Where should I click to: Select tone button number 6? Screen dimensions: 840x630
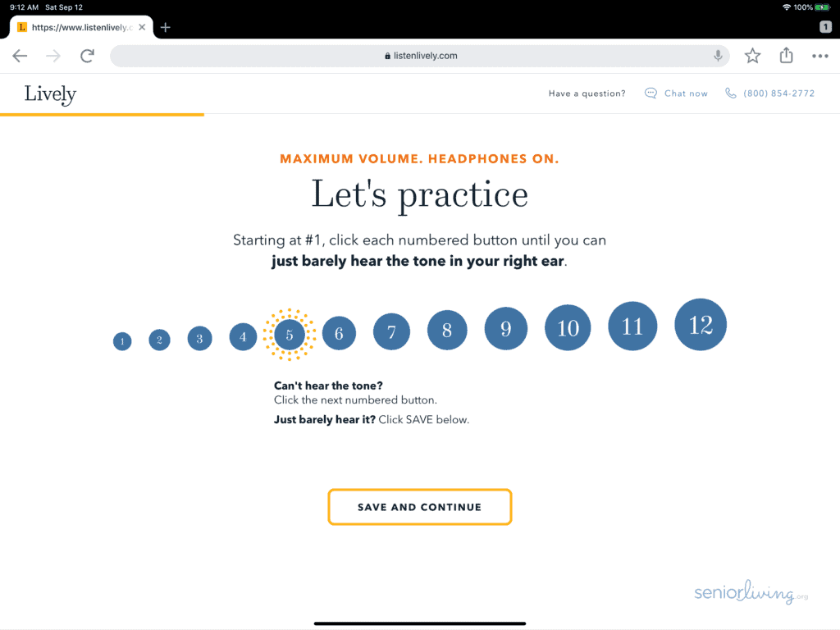339,333
